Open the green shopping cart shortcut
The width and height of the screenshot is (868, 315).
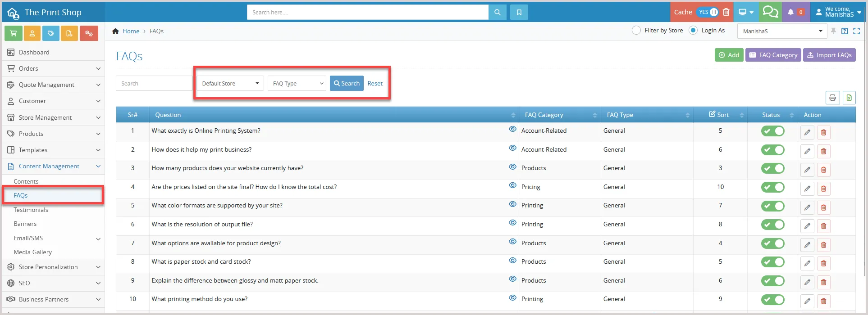pos(14,33)
